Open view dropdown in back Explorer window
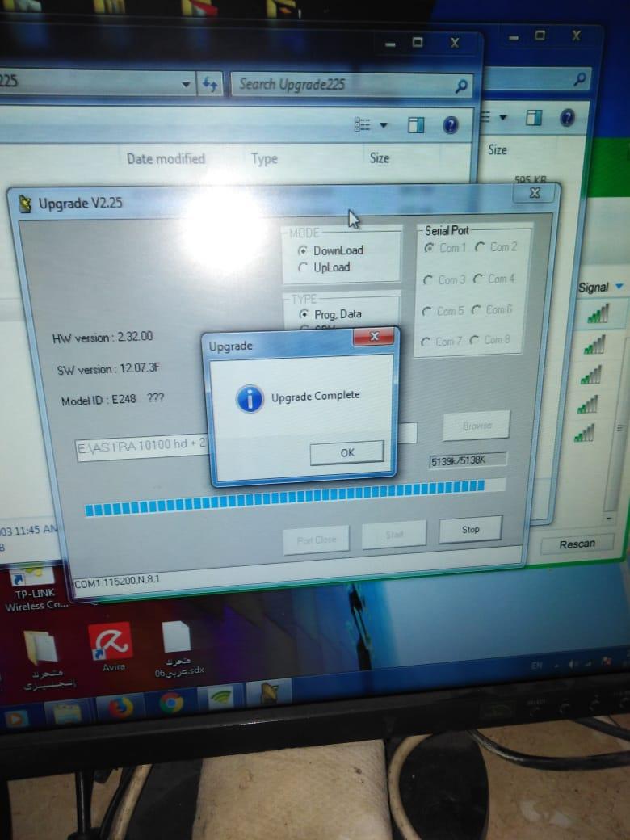Image resolution: width=630 pixels, height=840 pixels. (502, 117)
